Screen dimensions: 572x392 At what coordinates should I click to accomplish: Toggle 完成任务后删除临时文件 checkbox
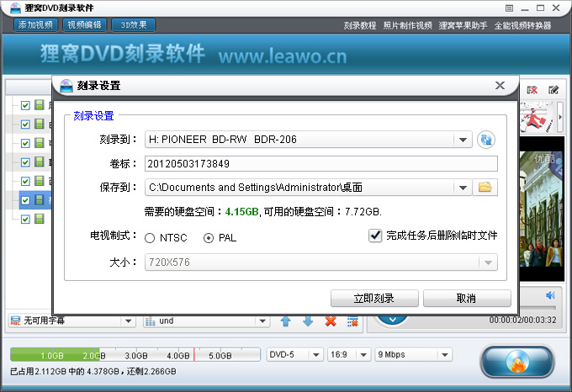tap(375, 236)
